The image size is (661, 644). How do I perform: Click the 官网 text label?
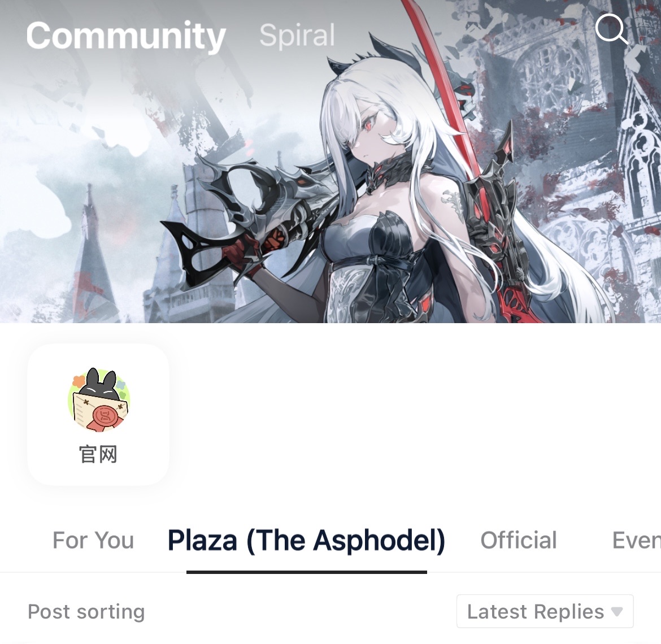click(x=98, y=454)
